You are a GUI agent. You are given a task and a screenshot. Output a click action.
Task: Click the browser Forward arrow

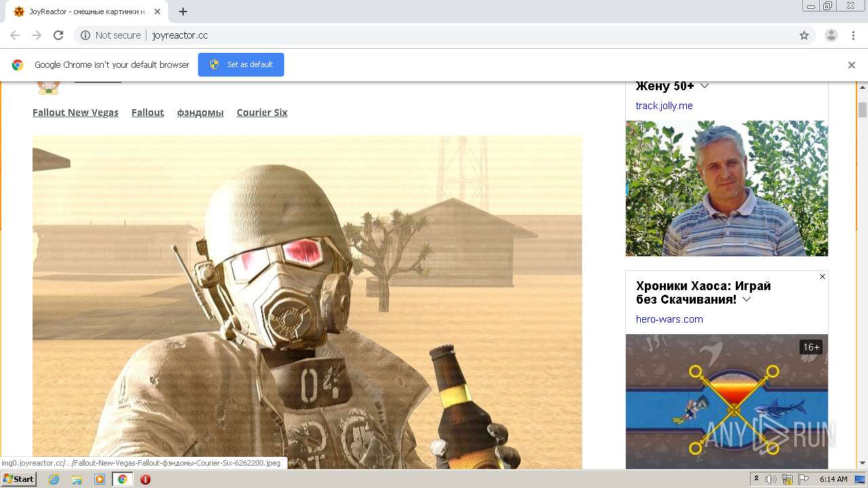coord(37,35)
